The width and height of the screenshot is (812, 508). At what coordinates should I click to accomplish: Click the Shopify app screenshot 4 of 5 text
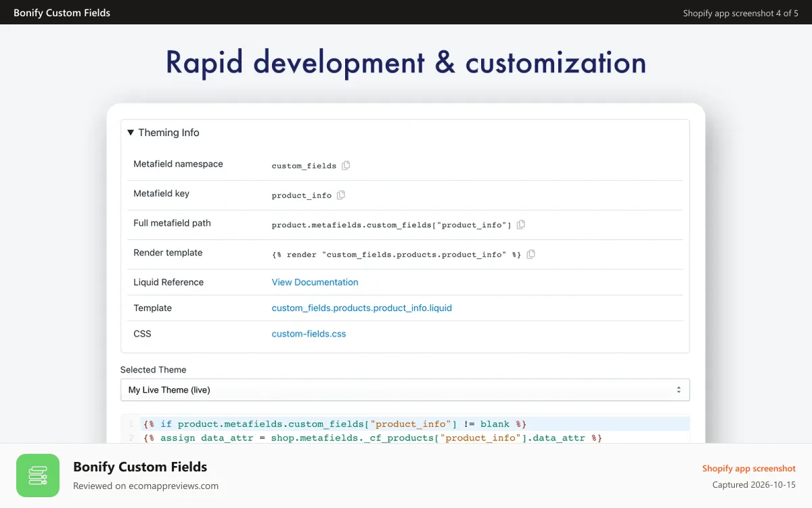pyautogui.click(x=740, y=13)
